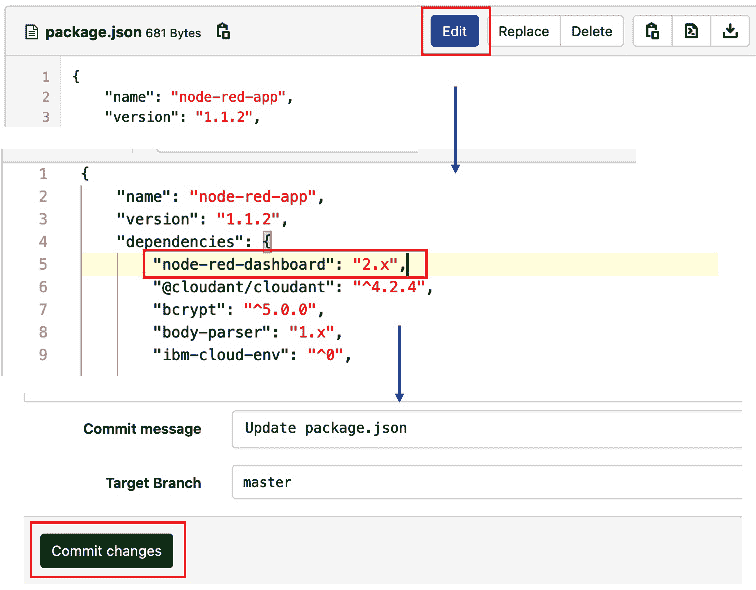Click the package.json file name

93,32
